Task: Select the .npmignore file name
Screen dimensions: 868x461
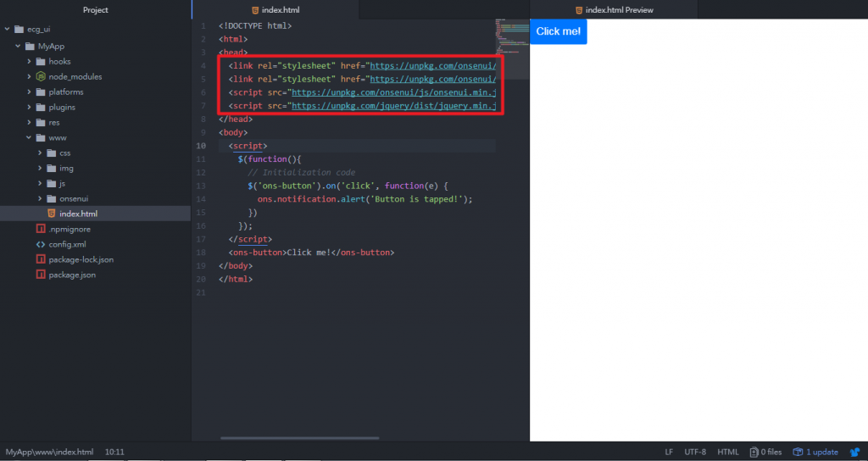Action: tap(70, 229)
